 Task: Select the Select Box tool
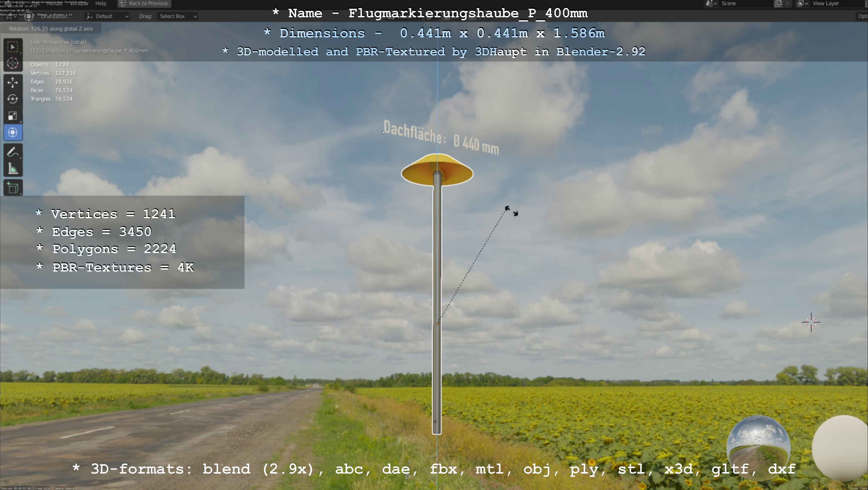(x=13, y=47)
